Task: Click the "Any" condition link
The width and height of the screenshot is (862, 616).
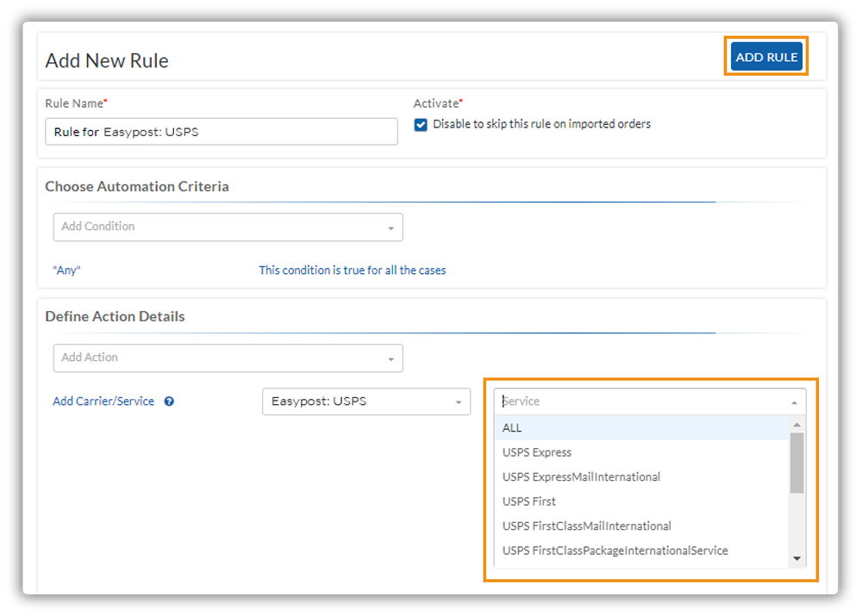Action: 66,271
